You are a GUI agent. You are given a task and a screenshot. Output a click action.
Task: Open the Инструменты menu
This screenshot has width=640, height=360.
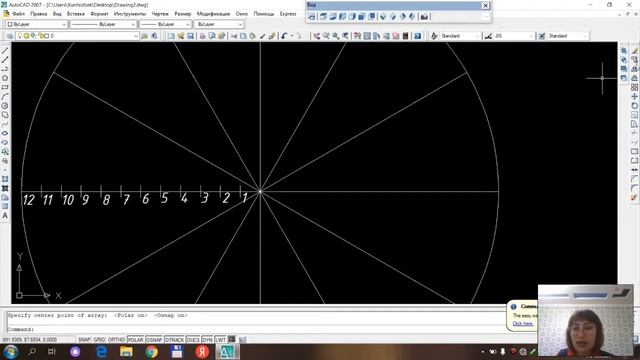(130, 14)
